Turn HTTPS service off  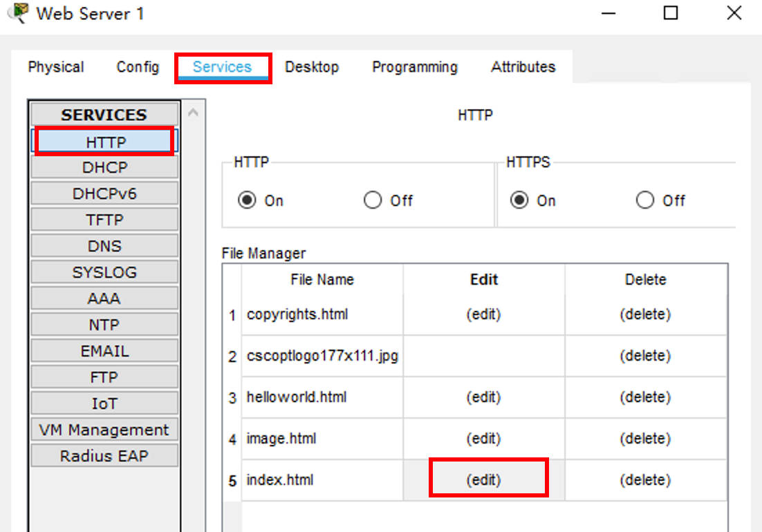(645, 200)
